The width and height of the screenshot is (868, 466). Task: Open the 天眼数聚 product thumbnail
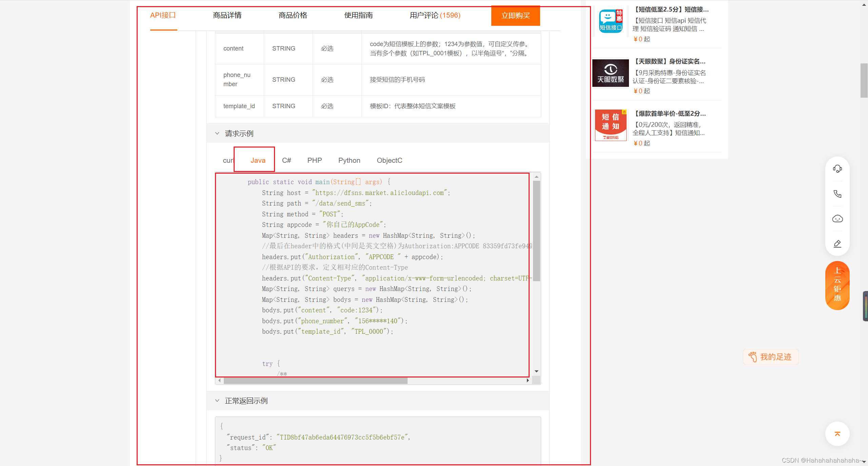click(610, 73)
